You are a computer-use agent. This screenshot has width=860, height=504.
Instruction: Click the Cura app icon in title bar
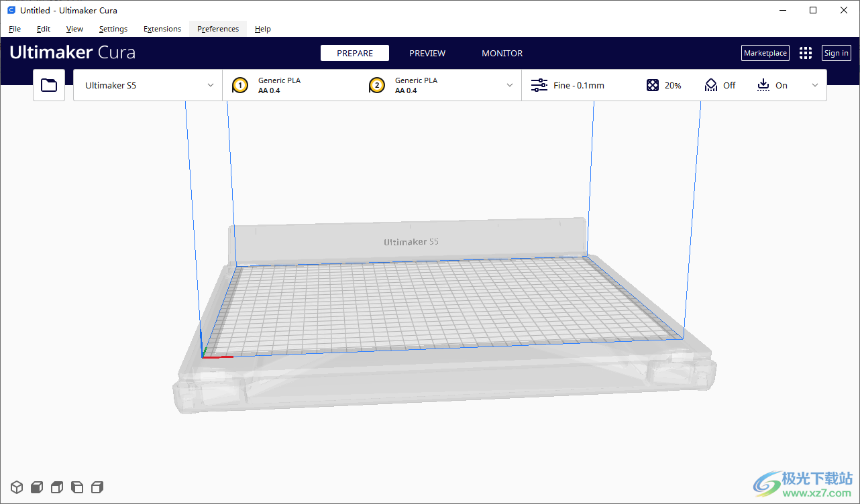(x=11, y=10)
